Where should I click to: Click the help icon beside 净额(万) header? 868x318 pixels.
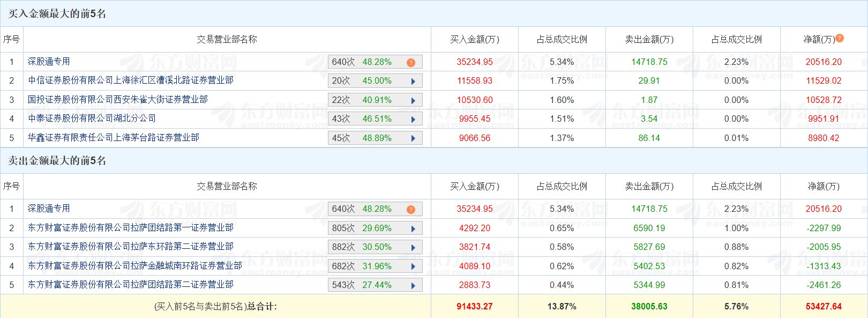click(x=840, y=39)
